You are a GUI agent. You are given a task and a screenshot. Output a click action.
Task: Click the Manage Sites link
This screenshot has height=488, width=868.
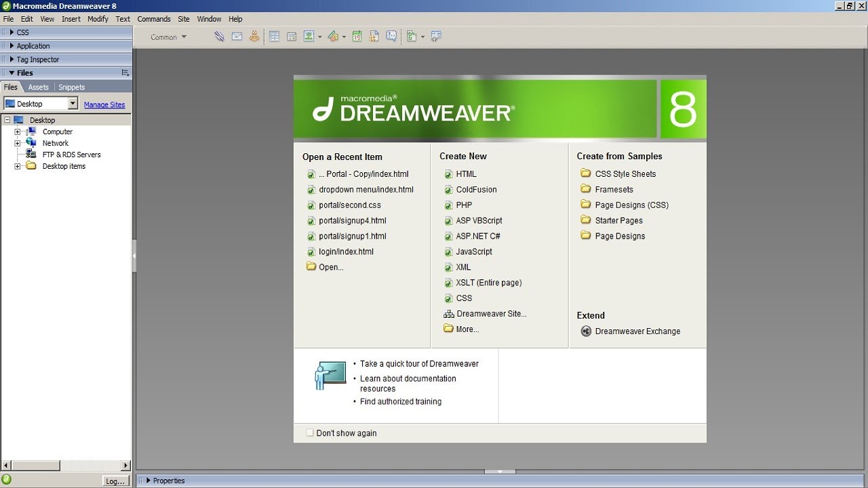(104, 104)
